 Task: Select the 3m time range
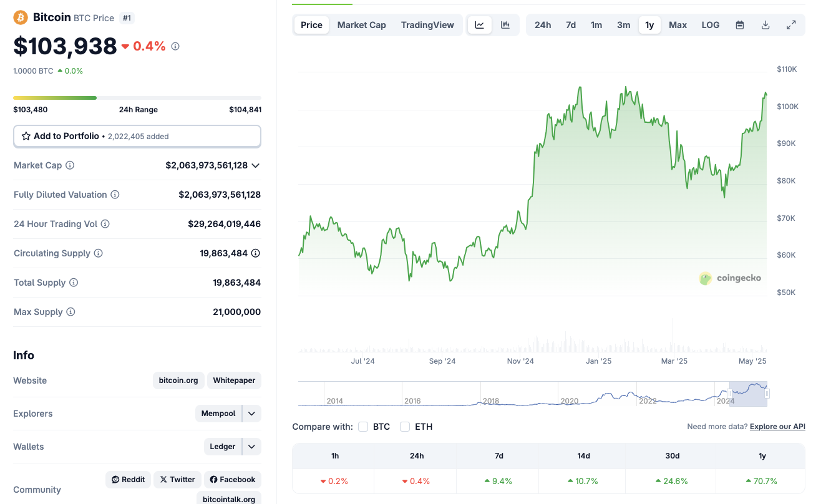tap(624, 25)
